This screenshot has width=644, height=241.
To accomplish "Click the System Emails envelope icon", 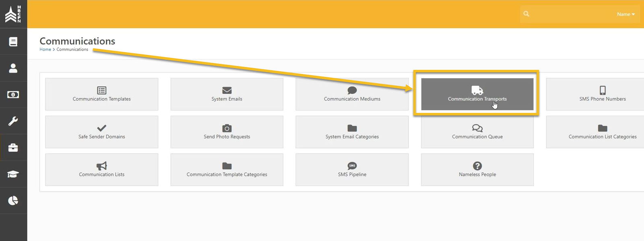I will tap(227, 90).
